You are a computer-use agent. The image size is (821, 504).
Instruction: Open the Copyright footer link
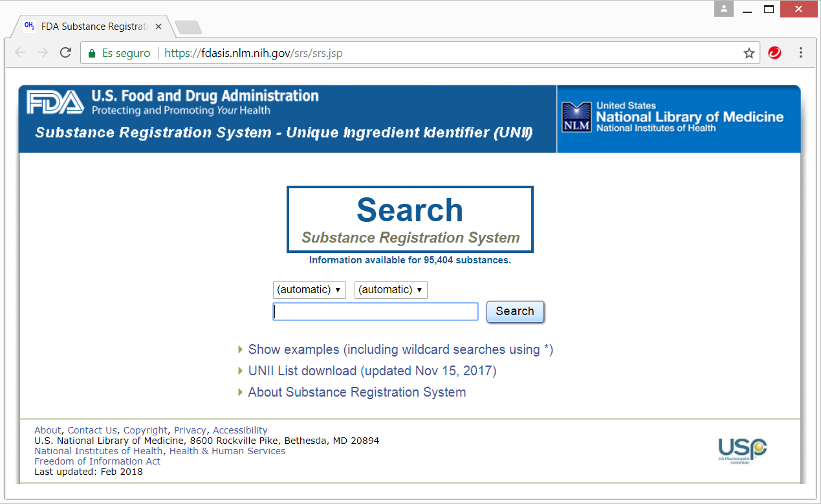point(146,430)
